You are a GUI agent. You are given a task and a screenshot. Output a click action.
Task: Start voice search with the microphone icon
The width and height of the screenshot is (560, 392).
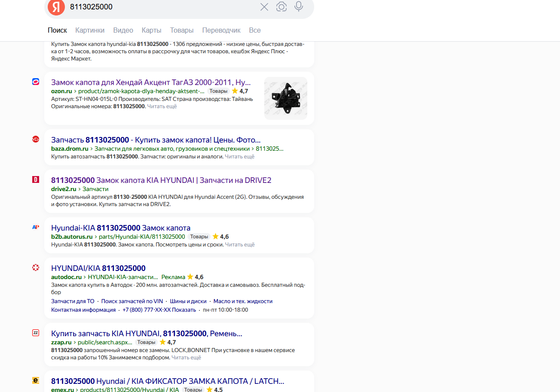pyautogui.click(x=299, y=6)
